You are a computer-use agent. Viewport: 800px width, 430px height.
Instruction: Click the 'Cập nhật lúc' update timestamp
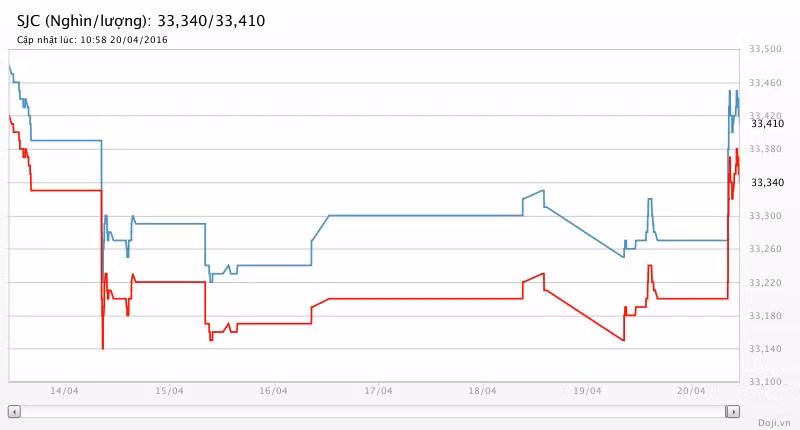point(92,40)
